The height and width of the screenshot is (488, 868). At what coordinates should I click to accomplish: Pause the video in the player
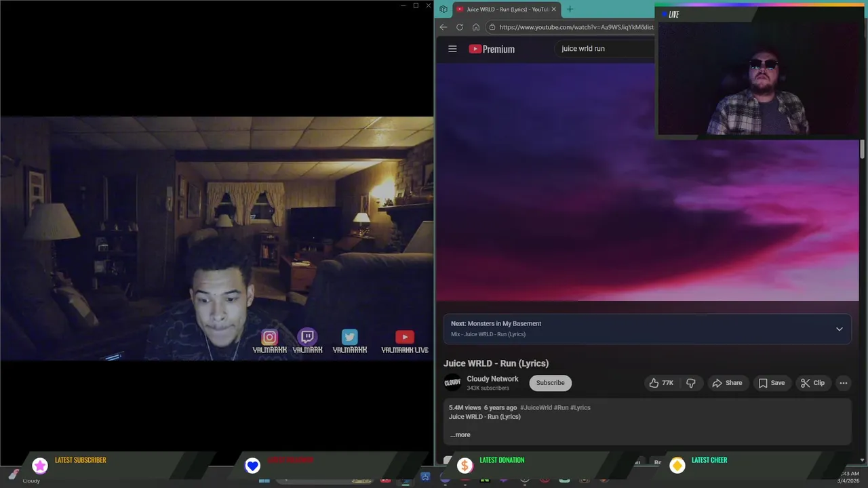point(647,182)
